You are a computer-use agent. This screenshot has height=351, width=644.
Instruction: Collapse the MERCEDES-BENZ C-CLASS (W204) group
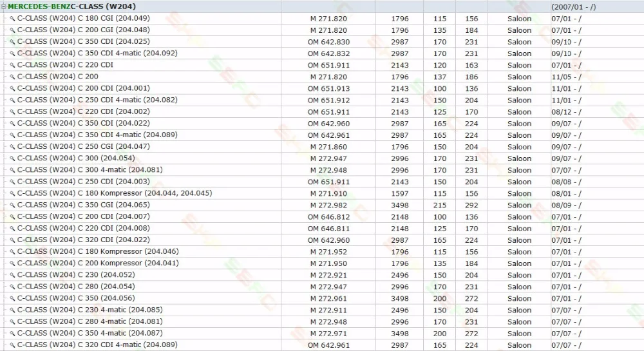pyautogui.click(x=4, y=6)
